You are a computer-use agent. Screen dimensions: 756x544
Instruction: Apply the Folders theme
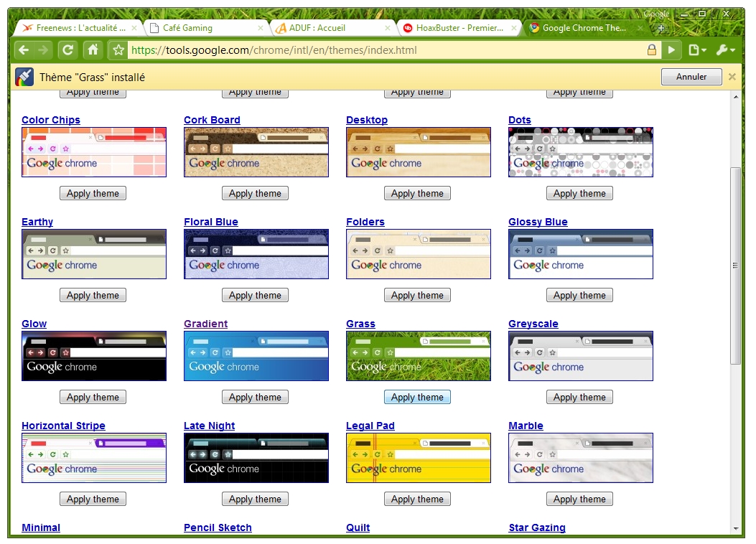point(418,295)
